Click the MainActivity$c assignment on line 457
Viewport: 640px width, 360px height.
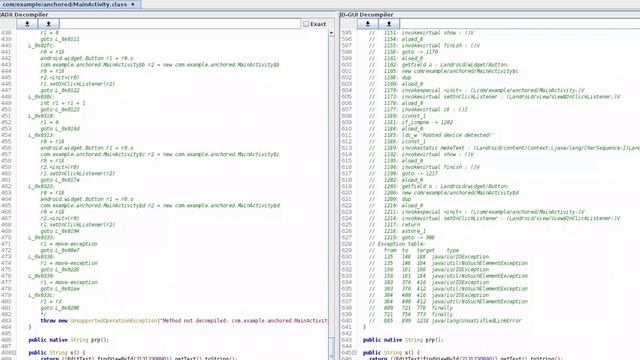[x=160, y=154]
